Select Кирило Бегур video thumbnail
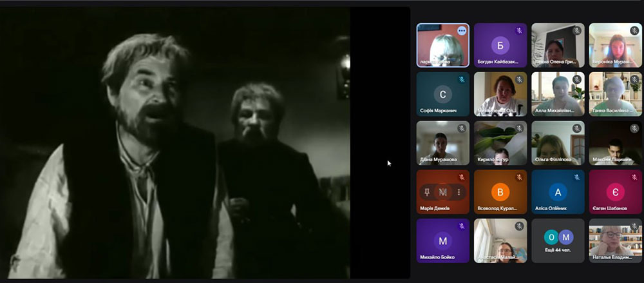This screenshot has width=644, height=283. [500, 143]
